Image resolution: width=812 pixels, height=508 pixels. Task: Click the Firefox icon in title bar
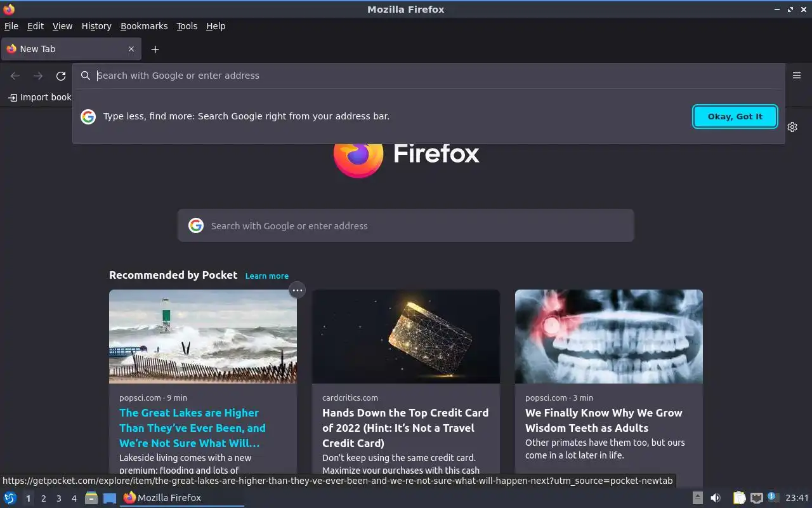coord(9,9)
